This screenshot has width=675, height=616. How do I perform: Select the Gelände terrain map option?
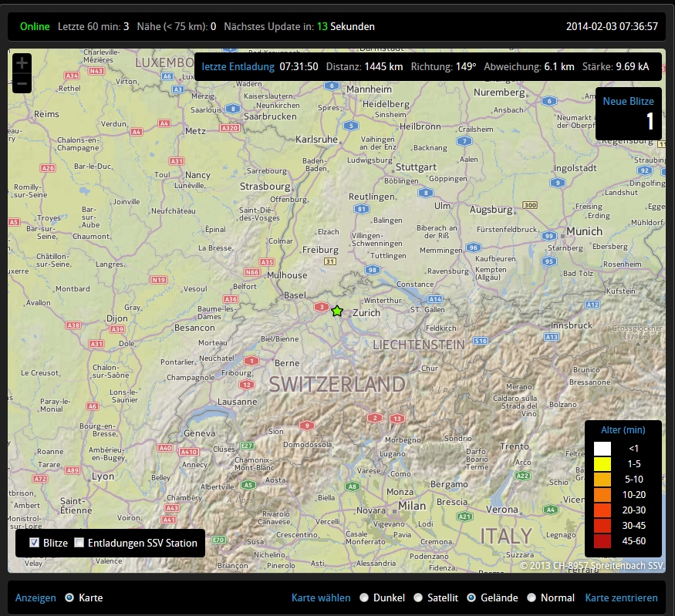471,597
